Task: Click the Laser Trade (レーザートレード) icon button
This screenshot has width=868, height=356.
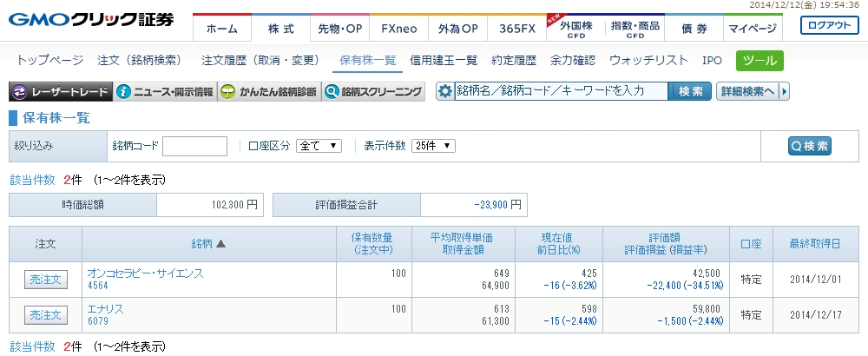Action: tap(61, 91)
